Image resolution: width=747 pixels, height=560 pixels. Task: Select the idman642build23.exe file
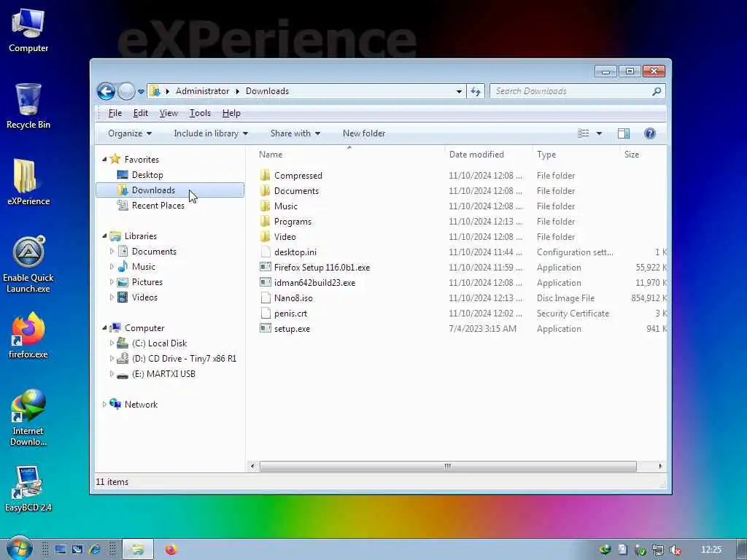(x=314, y=283)
